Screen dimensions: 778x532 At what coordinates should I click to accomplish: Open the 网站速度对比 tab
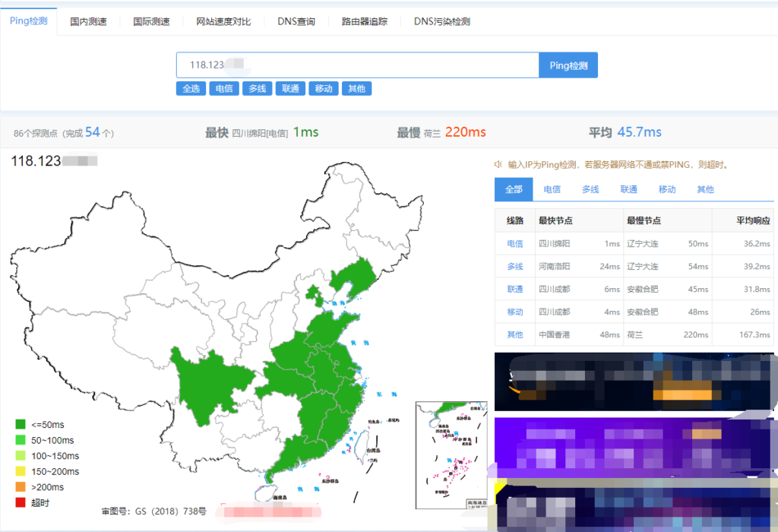coord(223,21)
